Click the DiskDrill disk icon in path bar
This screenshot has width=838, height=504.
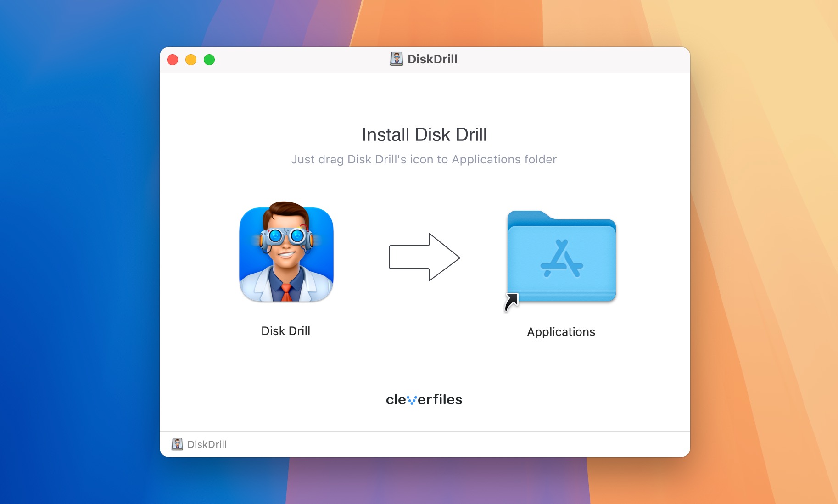pos(177,444)
